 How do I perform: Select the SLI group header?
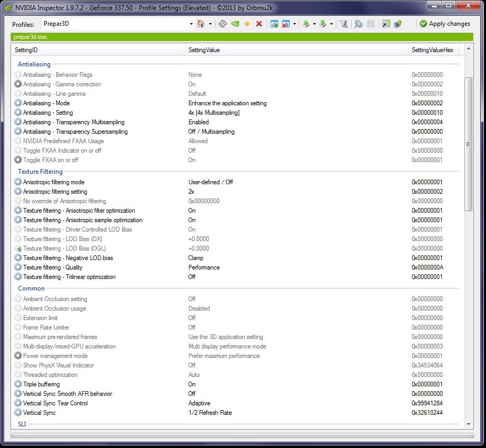[x=22, y=424]
